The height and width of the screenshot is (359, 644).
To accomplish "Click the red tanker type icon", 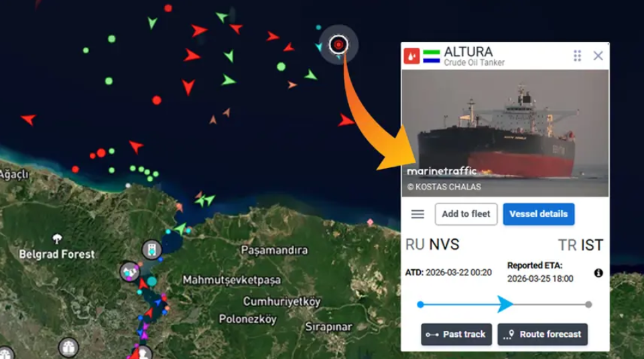I will 411,56.
